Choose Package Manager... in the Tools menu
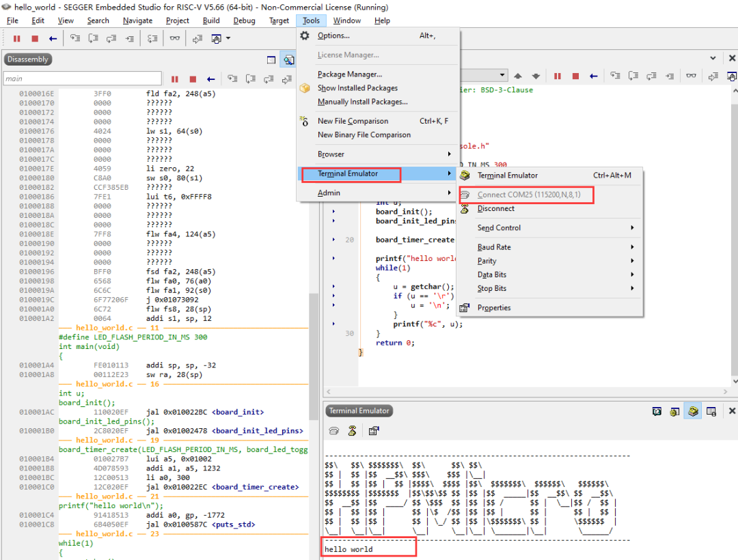Viewport: 738px width, 560px height. (350, 74)
